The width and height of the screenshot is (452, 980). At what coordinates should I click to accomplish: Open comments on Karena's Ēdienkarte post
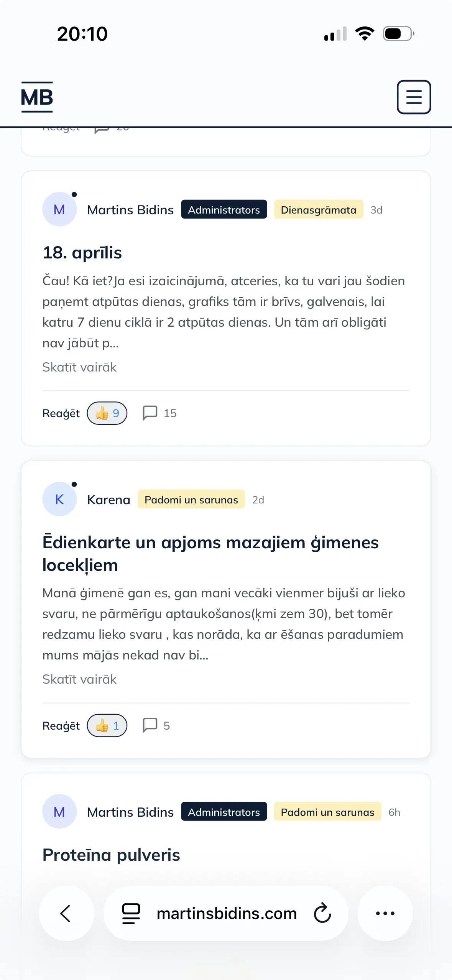[156, 725]
